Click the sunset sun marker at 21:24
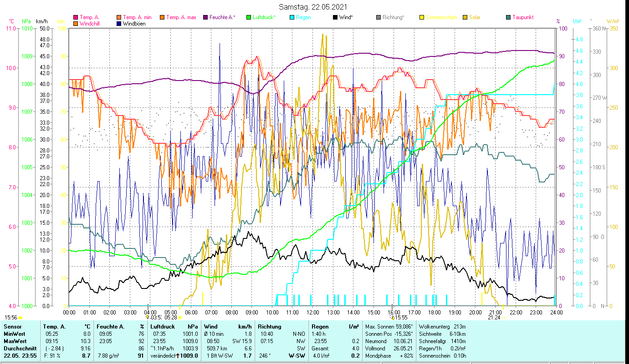Viewport: 629px width, 364px height. point(503,317)
